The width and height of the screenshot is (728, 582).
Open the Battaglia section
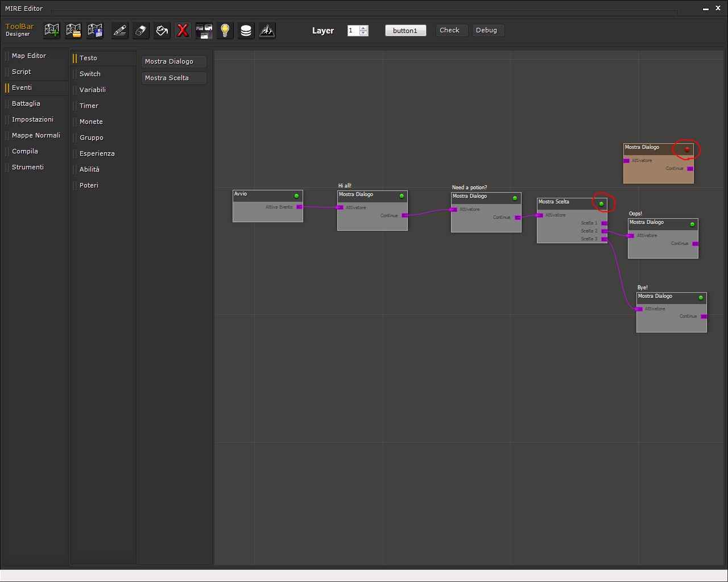[35, 103]
